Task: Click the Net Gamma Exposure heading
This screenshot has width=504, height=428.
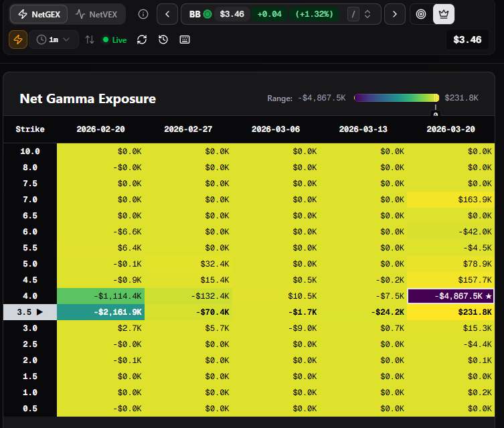Action: point(88,98)
